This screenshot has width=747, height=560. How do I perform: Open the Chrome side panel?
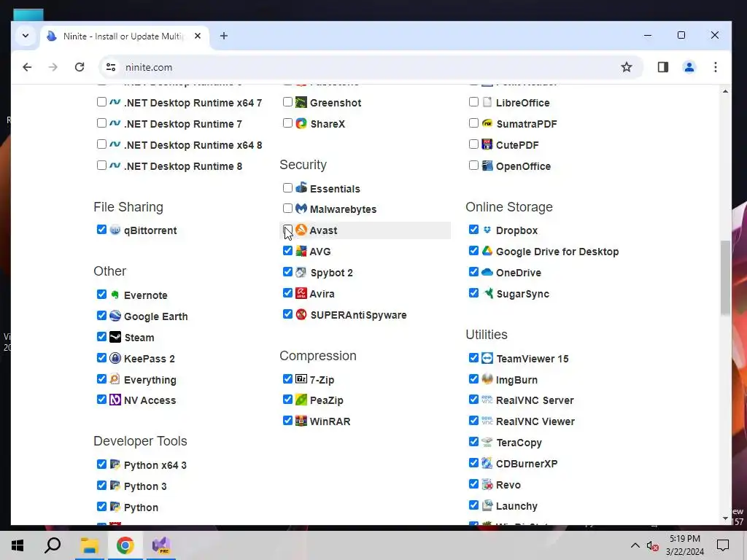pos(663,67)
